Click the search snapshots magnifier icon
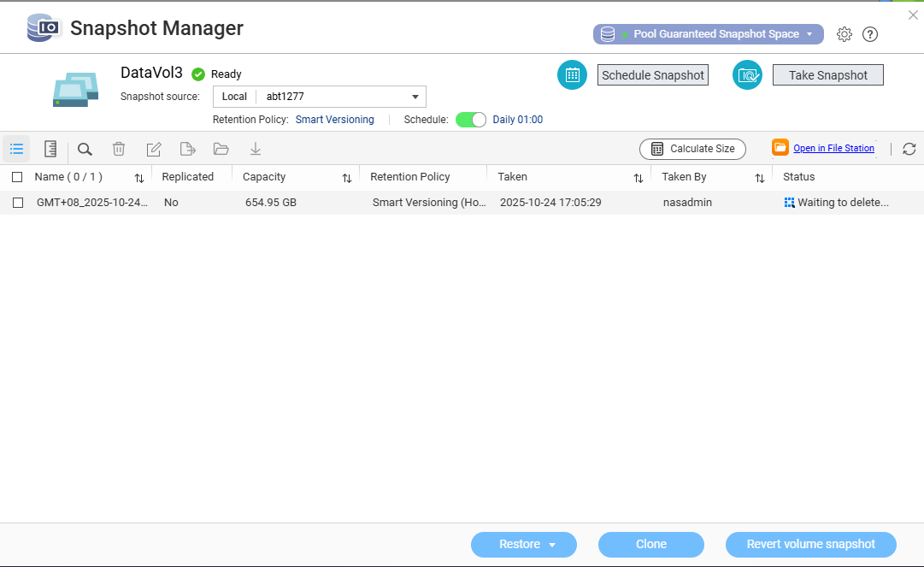Image resolution: width=924 pixels, height=567 pixels. coord(85,149)
